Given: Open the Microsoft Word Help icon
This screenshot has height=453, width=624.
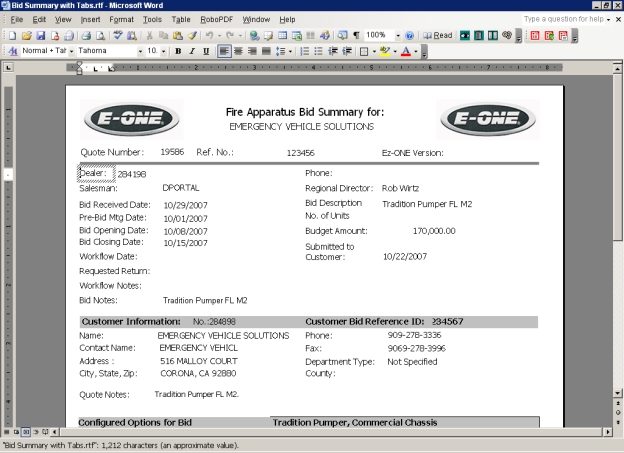Looking at the screenshot, I should click(409, 36).
